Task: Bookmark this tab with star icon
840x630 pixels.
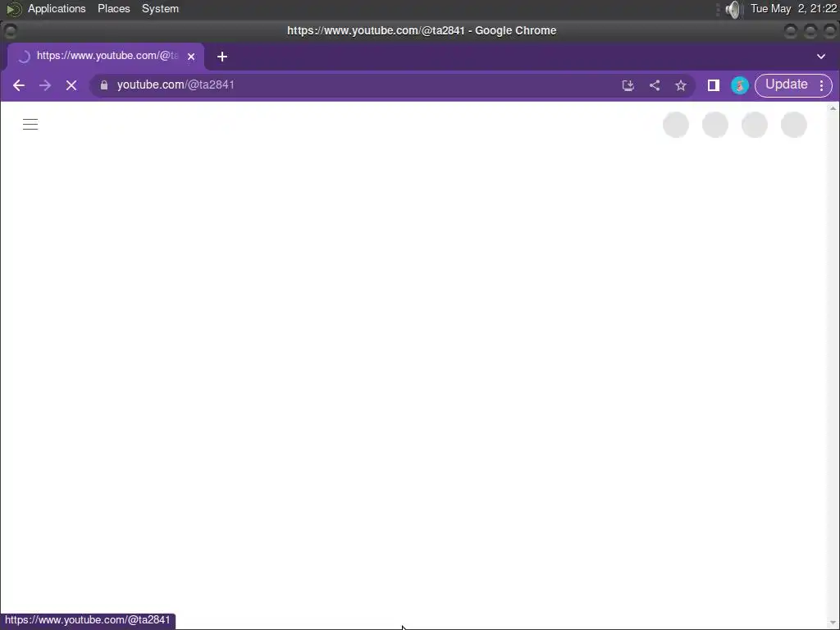Action: 681,85
